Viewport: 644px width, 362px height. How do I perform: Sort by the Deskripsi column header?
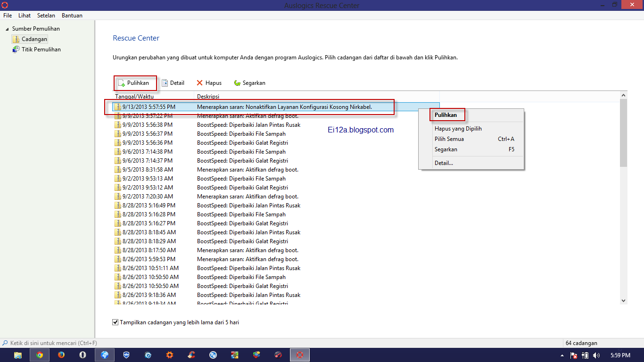coord(317,96)
